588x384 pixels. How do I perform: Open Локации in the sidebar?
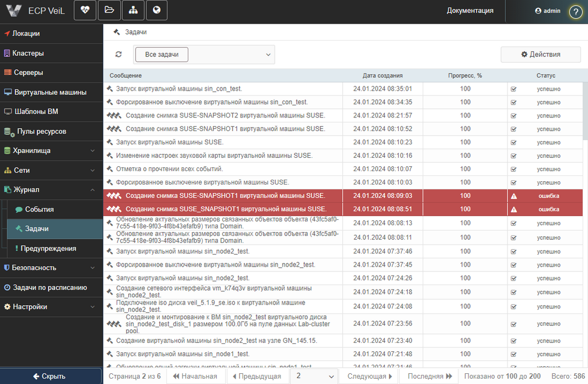[x=52, y=34]
